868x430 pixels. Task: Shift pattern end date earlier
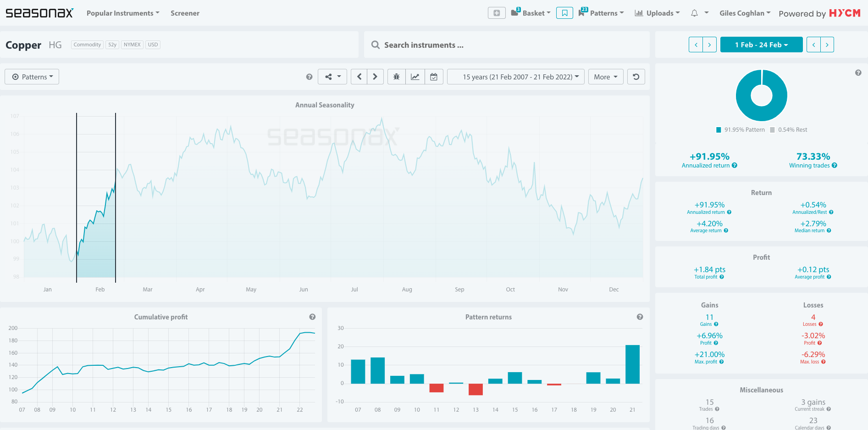click(x=813, y=45)
